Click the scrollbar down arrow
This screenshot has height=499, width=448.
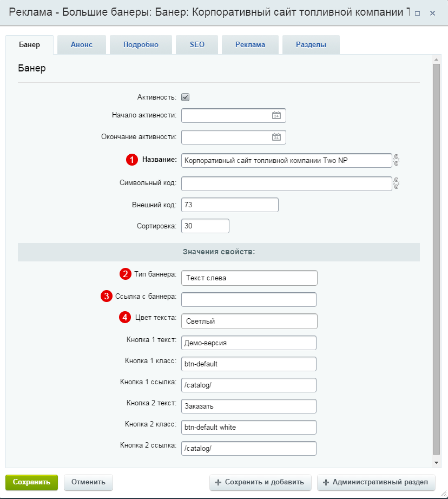pyautogui.click(x=436, y=463)
